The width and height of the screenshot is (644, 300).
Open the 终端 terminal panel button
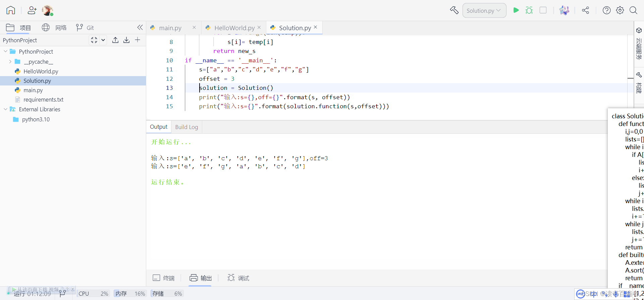point(164,278)
